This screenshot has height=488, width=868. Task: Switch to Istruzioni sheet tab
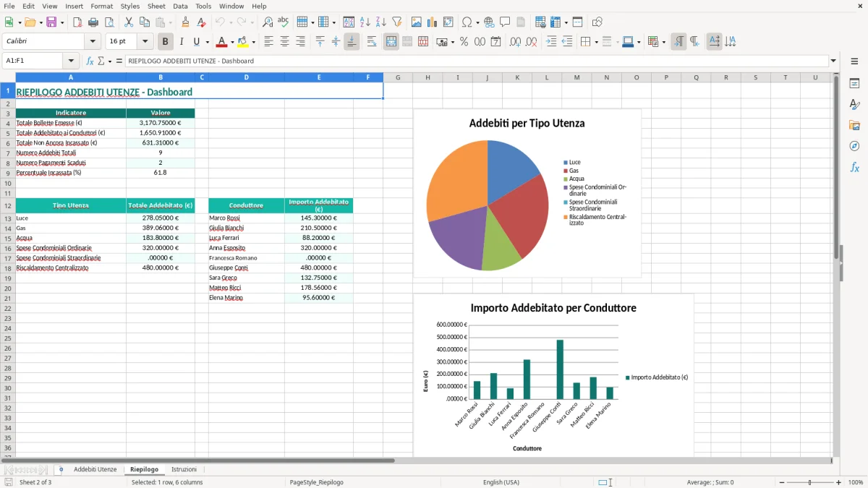(184, 469)
